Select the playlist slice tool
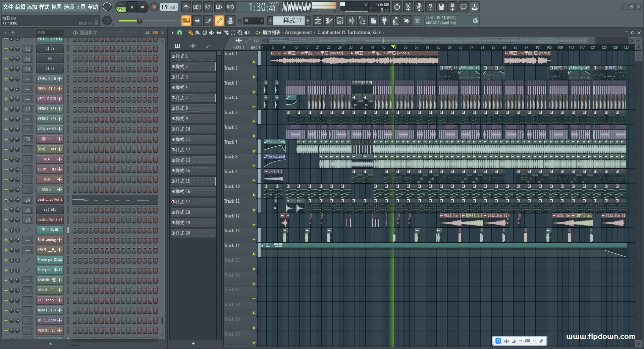This screenshot has width=644, height=349. [x=226, y=33]
